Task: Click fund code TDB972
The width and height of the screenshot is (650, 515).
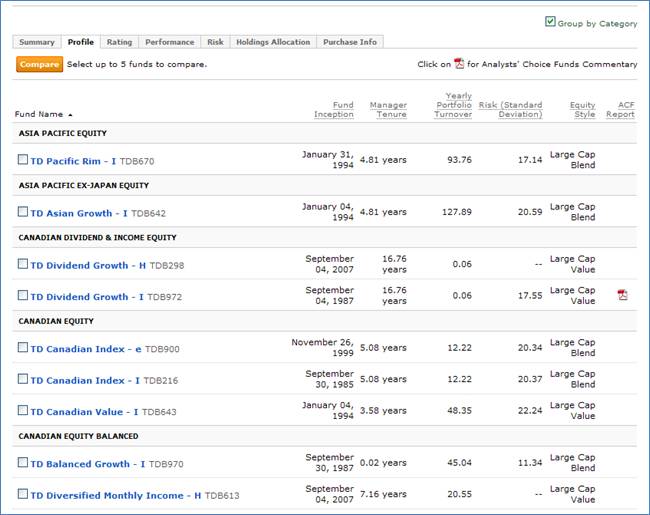Action: [165, 297]
